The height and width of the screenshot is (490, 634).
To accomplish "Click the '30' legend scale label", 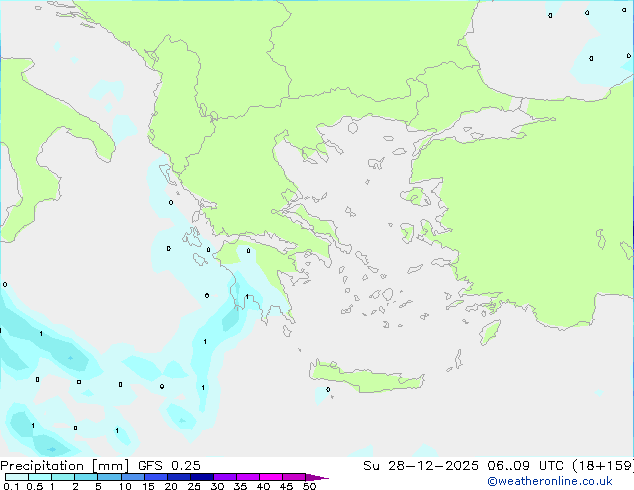I will pyautogui.click(x=217, y=486).
